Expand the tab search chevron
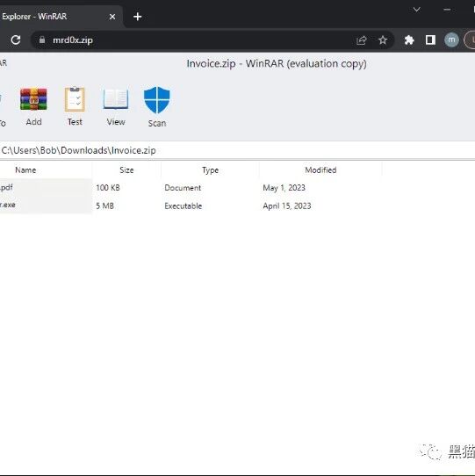This screenshot has width=475, height=476. coord(416,10)
